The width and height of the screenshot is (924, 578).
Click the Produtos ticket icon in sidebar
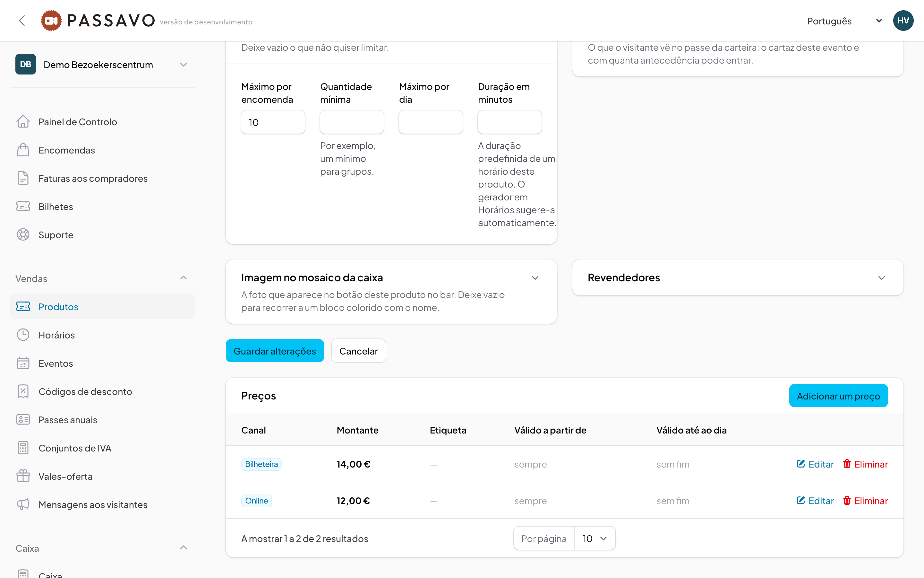[x=23, y=307]
